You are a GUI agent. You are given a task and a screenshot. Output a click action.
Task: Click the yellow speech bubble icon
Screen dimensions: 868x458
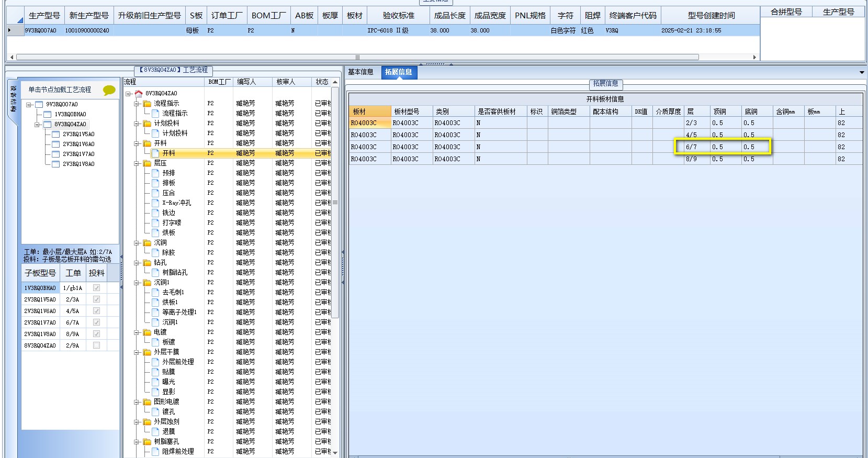109,90
